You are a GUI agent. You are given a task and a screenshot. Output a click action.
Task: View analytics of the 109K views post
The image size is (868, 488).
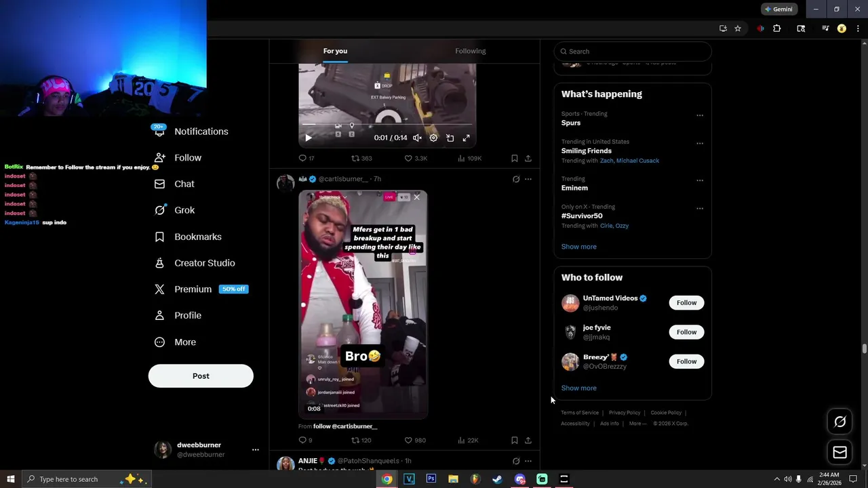(x=469, y=158)
